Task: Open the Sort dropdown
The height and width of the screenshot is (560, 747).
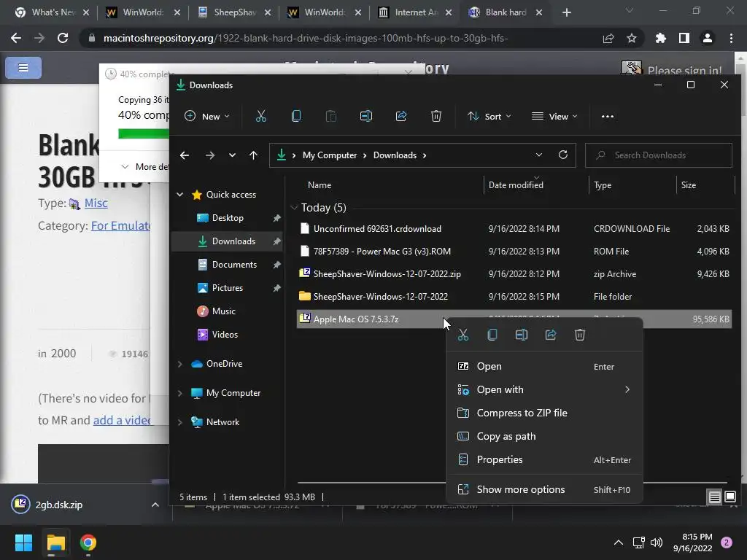Action: [x=489, y=116]
